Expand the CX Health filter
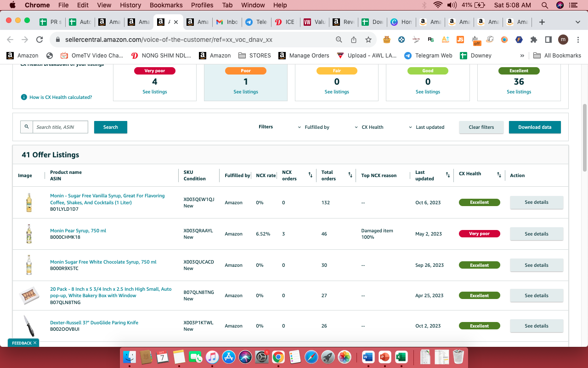This screenshot has height=368, width=588. click(369, 127)
